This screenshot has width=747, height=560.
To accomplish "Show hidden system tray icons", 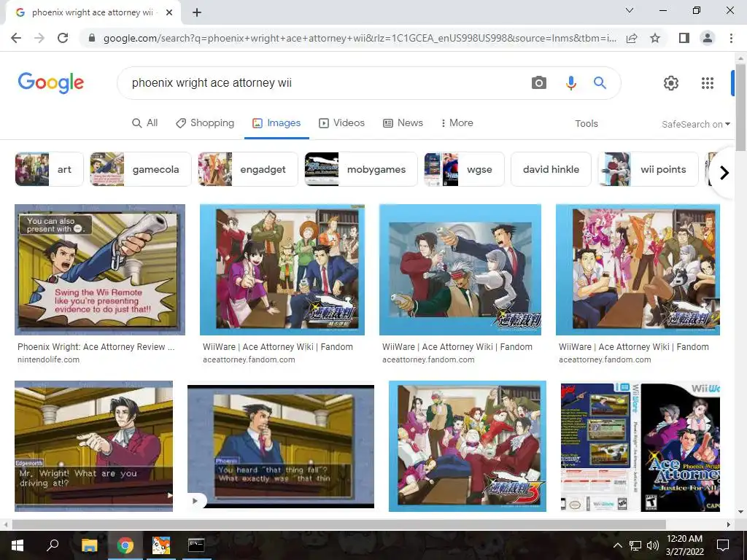I will coord(617,545).
